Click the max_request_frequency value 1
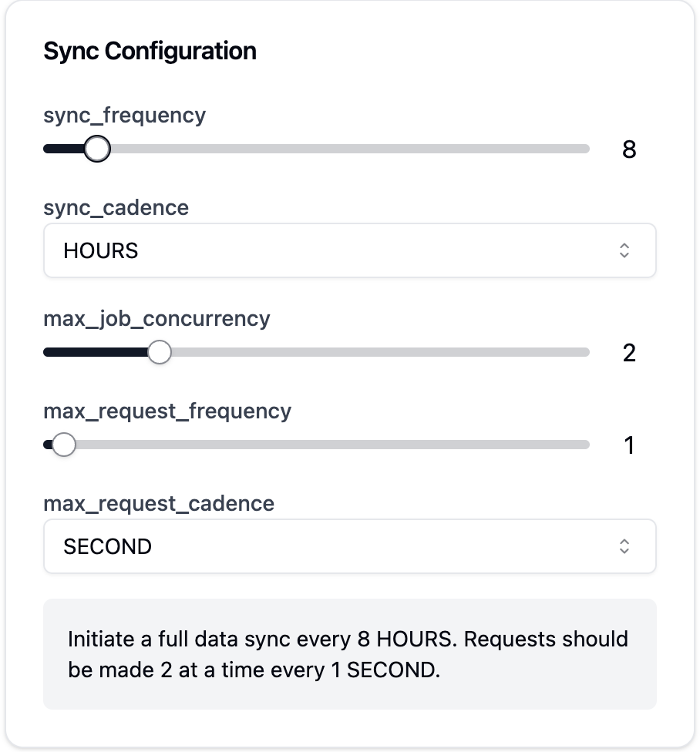 tap(629, 445)
